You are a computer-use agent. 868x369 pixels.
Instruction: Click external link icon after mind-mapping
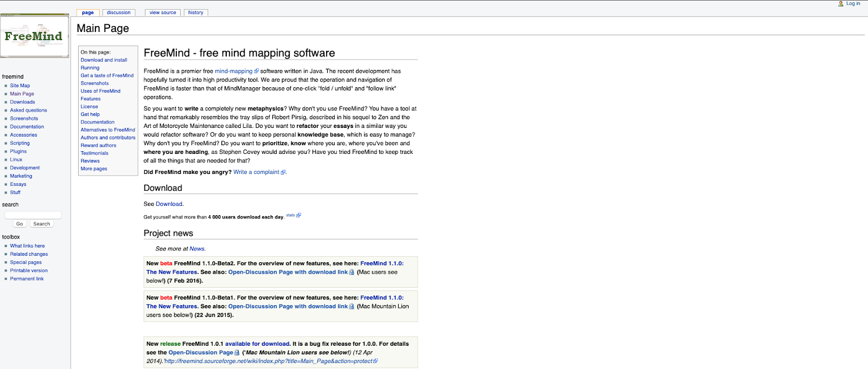coord(257,71)
